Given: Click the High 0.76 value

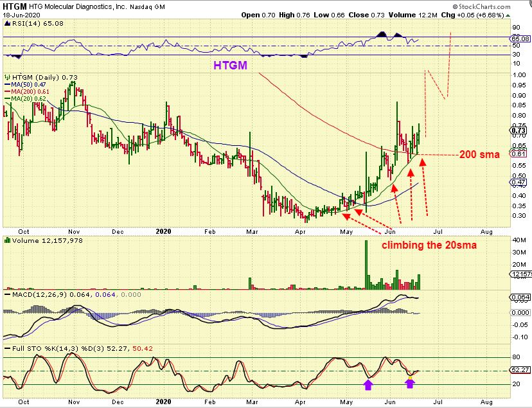Looking at the screenshot, I should coord(294,15).
